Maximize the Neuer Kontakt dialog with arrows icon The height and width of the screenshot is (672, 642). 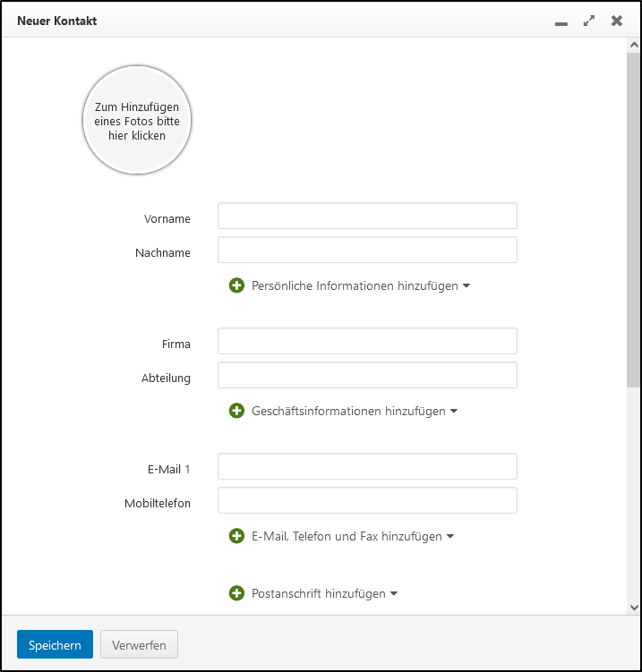click(589, 21)
